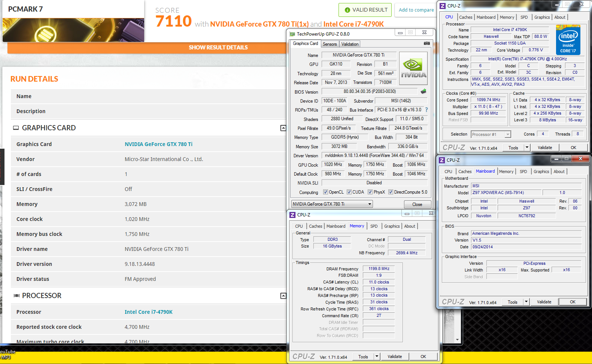Open Caches tab in CPU-Z CPU window

[x=466, y=17]
